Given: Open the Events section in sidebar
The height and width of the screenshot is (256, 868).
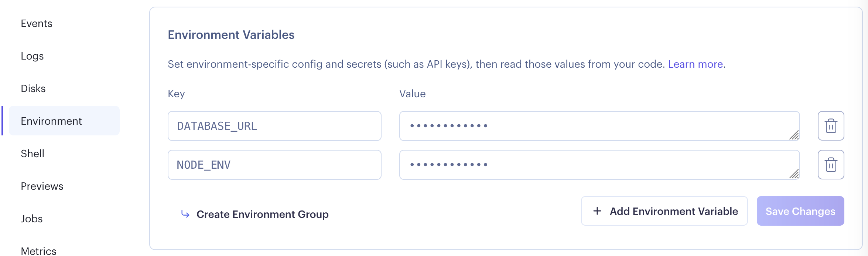Looking at the screenshot, I should pos(37,23).
